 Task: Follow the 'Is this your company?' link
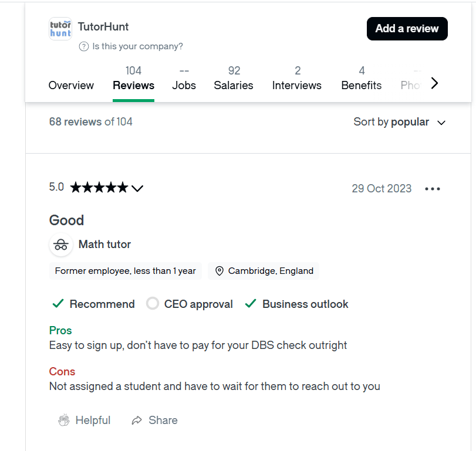coord(138,46)
